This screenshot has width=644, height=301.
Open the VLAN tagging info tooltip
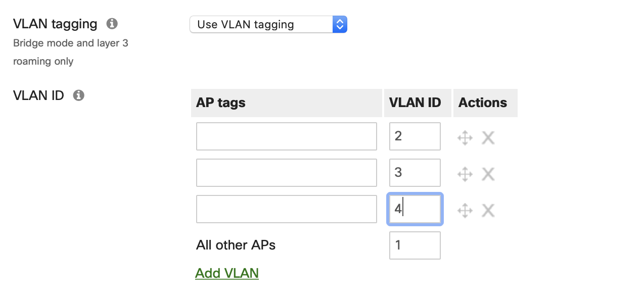pyautogui.click(x=112, y=23)
